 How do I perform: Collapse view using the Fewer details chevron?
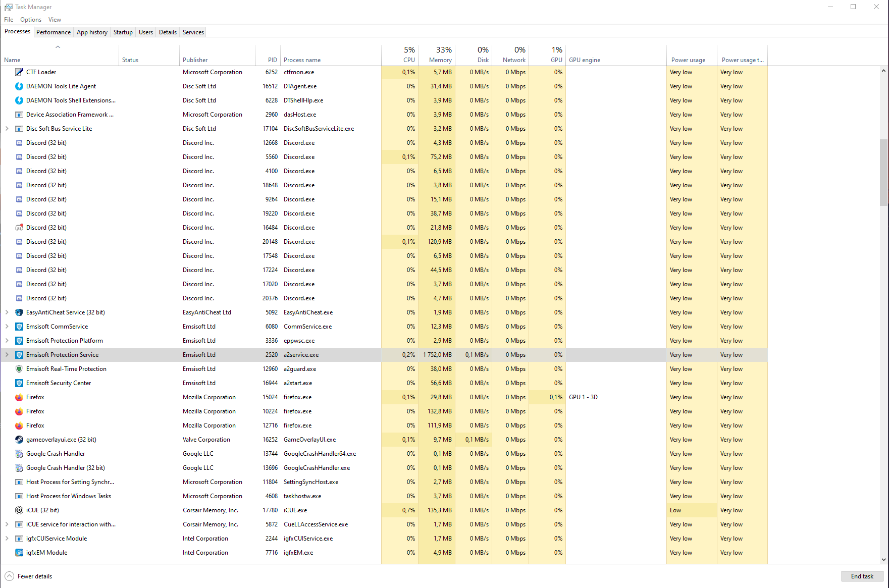click(10, 576)
